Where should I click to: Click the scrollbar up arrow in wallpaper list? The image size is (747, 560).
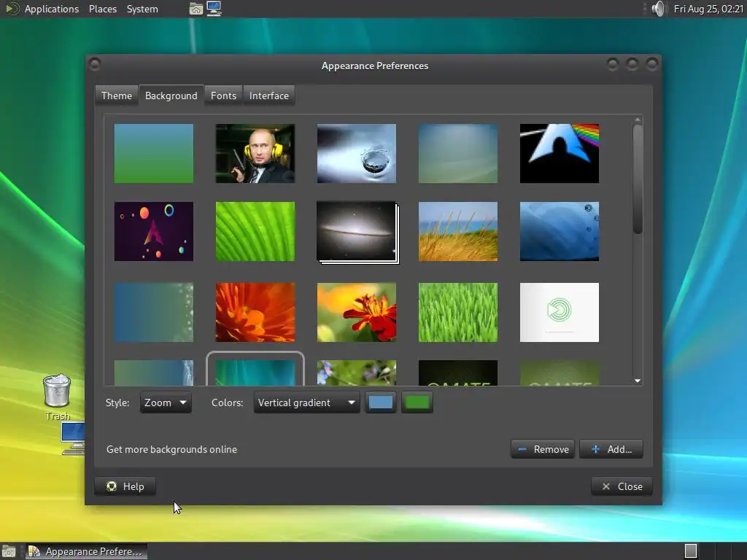tap(638, 120)
